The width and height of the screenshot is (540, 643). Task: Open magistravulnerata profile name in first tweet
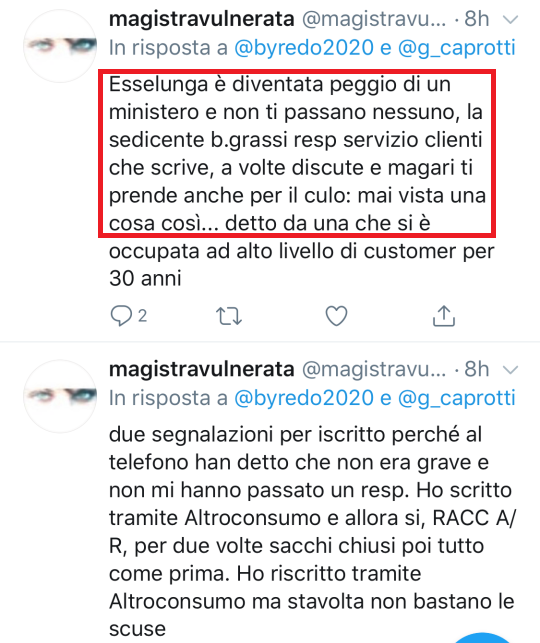[201, 19]
